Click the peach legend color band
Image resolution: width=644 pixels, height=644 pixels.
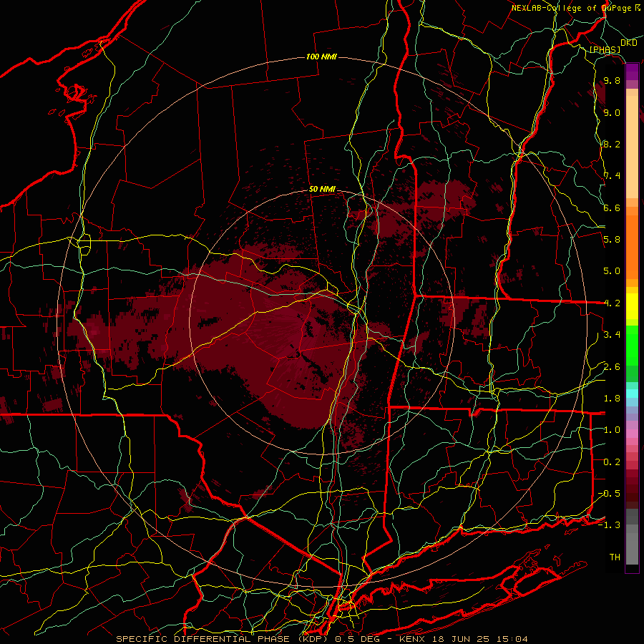pos(632,147)
